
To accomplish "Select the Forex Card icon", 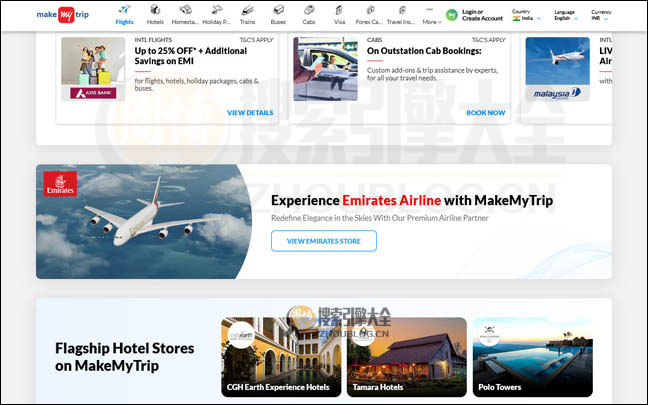I will [370, 10].
